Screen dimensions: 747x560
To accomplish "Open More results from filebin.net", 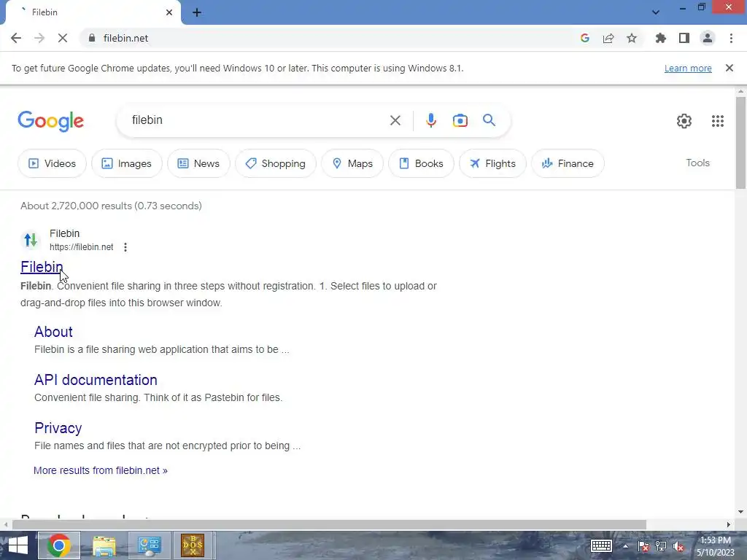I will point(101,470).
